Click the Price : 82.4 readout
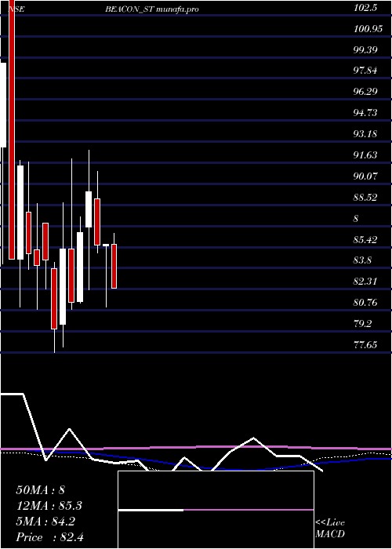This screenshot has height=549, width=392. click(x=49, y=537)
